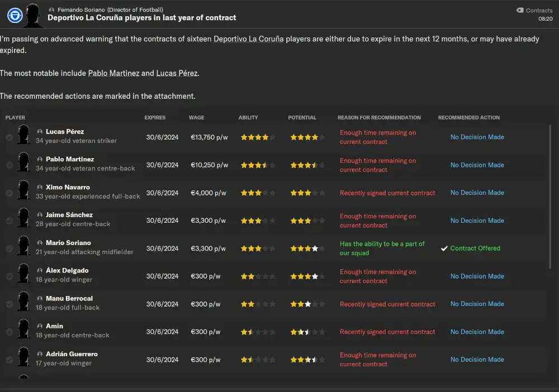This screenshot has height=392, width=559.
Task: Click the info icon beside Mario Soriano name
Action: tap(40, 243)
